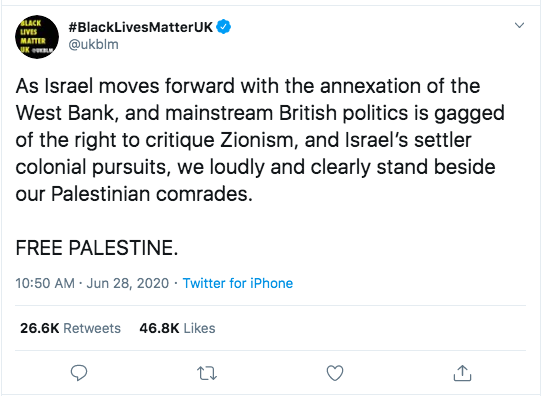Click the blue verified badge
Image resolution: width=555 pixels, height=396 pixels.
(223, 27)
